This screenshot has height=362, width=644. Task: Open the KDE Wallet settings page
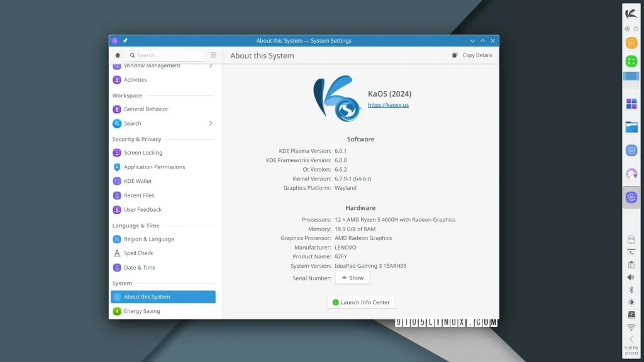138,181
